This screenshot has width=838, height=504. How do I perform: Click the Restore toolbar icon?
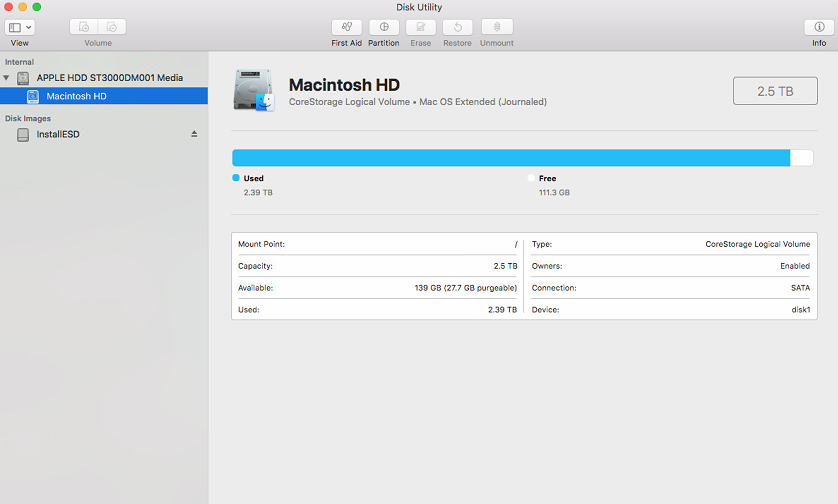point(457,27)
